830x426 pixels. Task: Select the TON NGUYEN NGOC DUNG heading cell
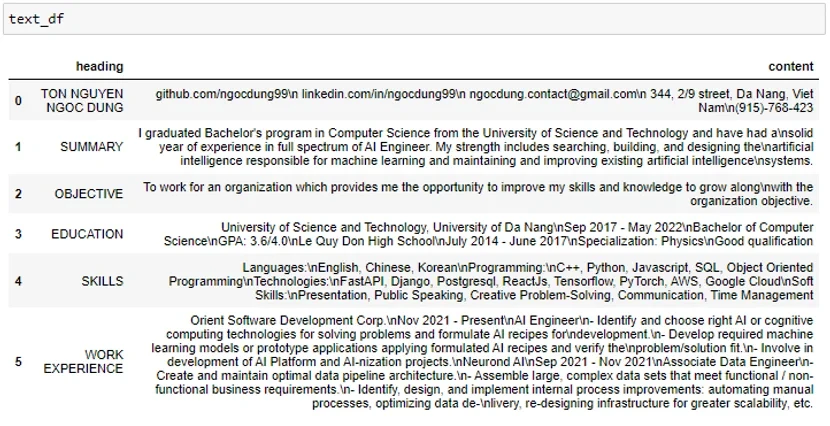coord(82,101)
